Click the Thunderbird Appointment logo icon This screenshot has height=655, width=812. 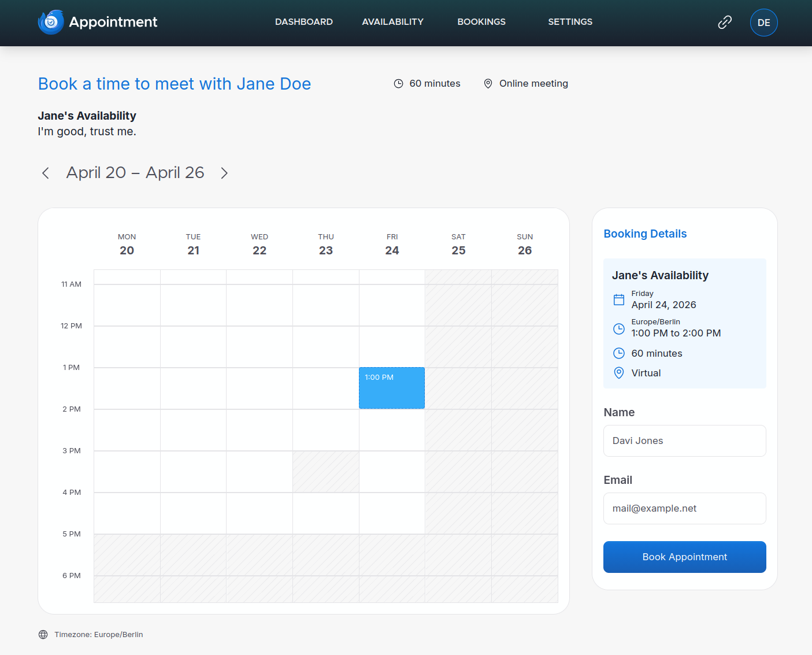(51, 22)
